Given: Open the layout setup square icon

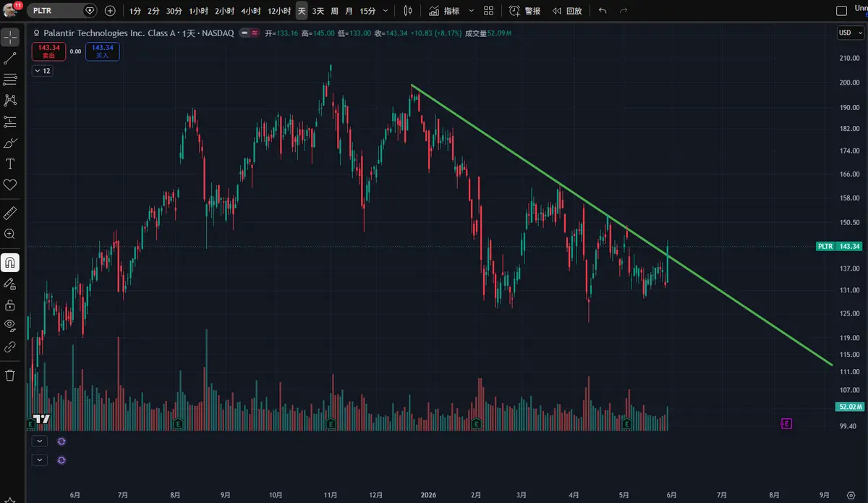Looking at the screenshot, I should point(841,11).
